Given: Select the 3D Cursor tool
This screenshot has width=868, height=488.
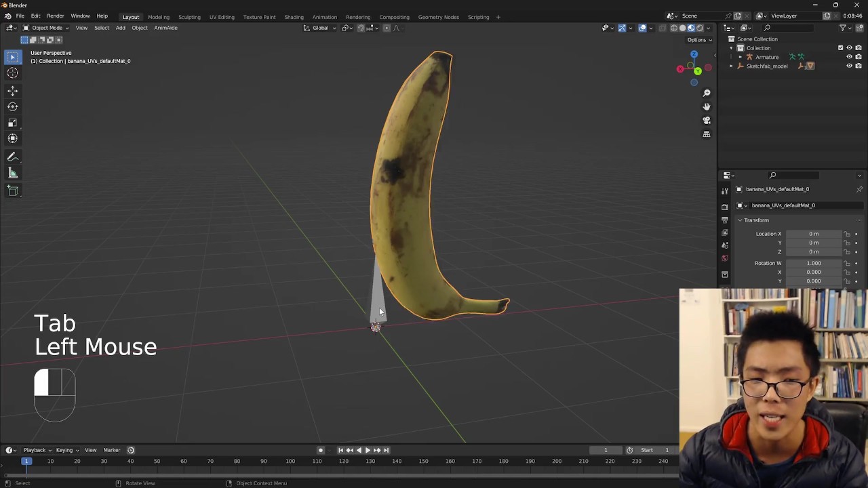Looking at the screenshot, I should [x=12, y=73].
